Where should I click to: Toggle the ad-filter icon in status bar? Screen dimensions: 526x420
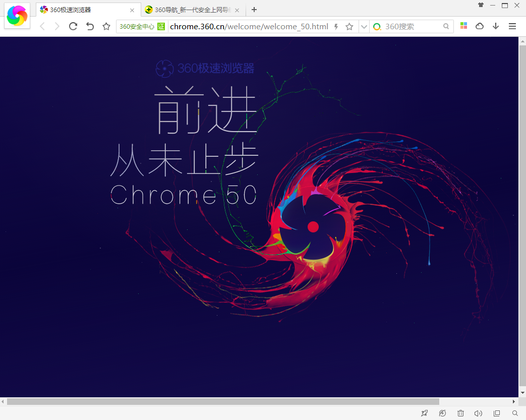(x=442, y=413)
